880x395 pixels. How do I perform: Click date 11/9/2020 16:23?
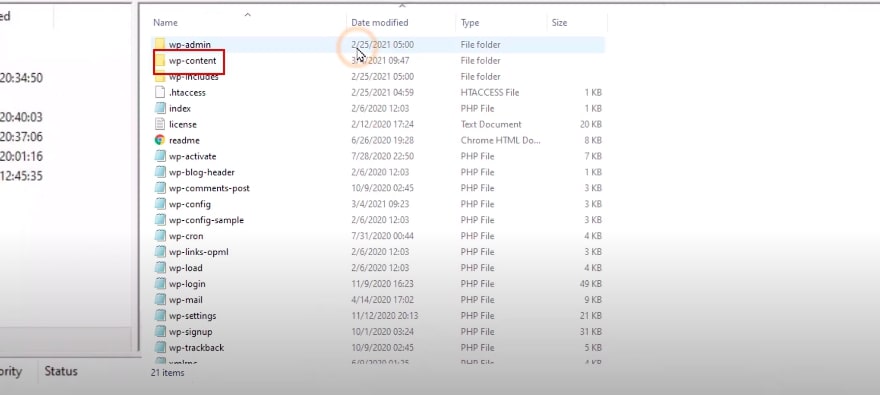(x=382, y=284)
